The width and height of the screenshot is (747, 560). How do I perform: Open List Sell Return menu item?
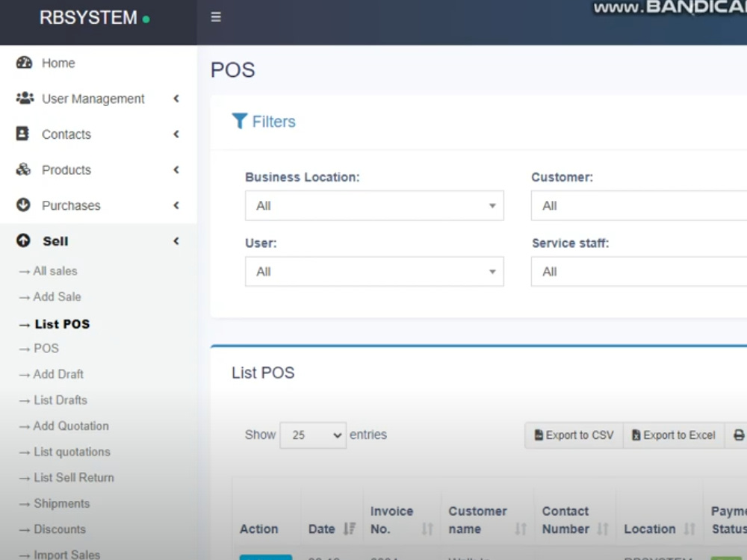(74, 478)
